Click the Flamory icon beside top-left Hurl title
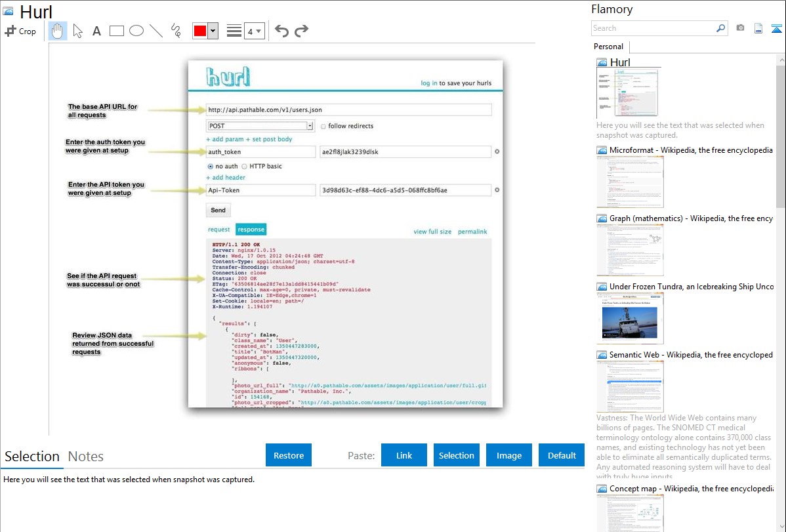 click(9, 10)
